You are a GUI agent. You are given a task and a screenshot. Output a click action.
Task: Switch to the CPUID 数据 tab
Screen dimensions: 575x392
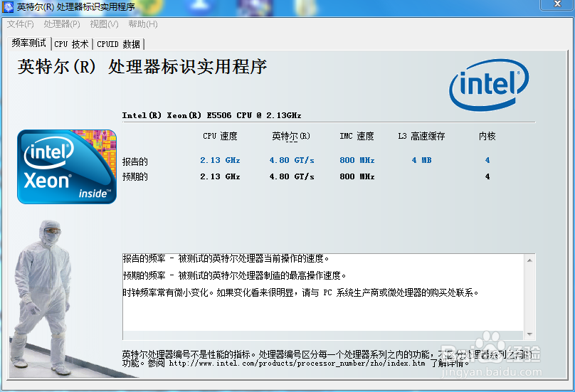pyautogui.click(x=118, y=44)
